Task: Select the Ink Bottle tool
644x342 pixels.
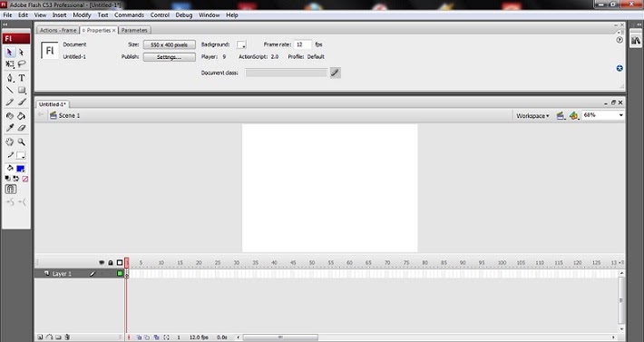Action: (x=9, y=116)
